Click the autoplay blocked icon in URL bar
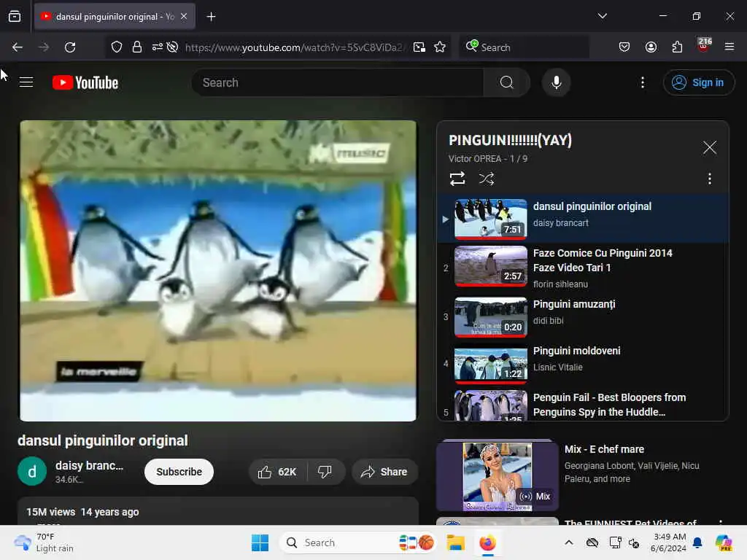The height and width of the screenshot is (560, 747). click(173, 47)
